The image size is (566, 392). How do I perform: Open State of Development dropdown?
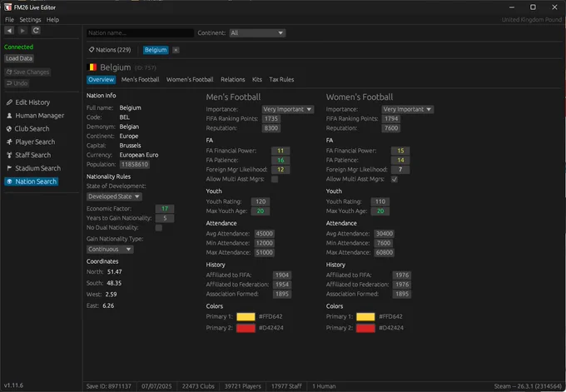tap(114, 196)
